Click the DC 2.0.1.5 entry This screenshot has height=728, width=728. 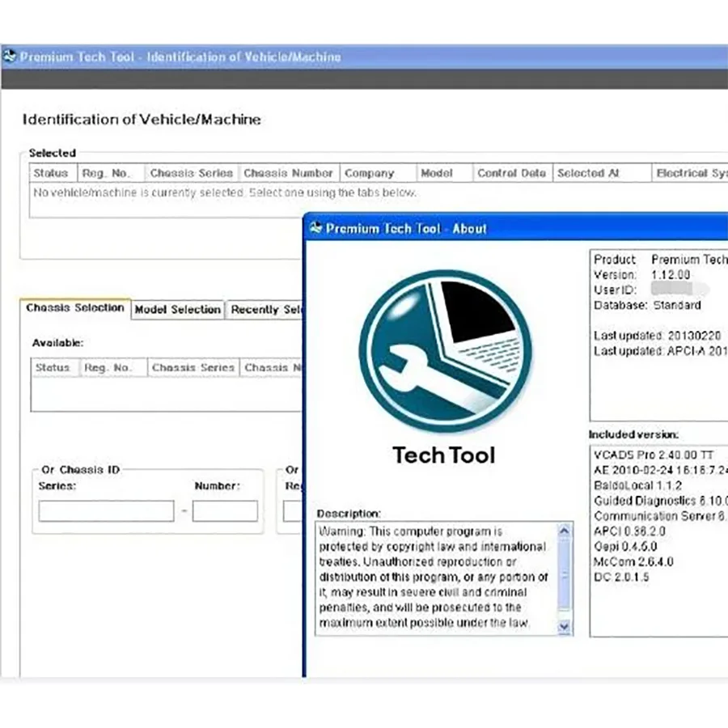point(621,577)
